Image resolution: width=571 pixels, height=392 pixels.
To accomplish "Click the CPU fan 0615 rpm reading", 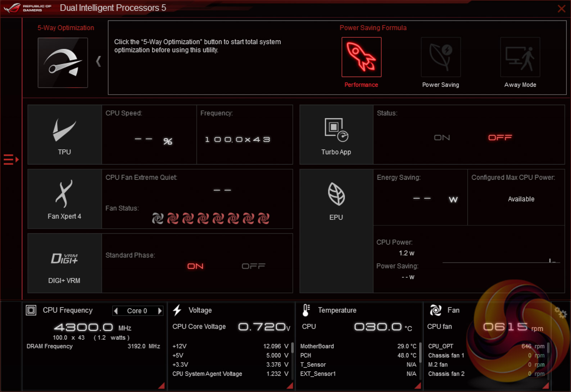I will point(513,327).
